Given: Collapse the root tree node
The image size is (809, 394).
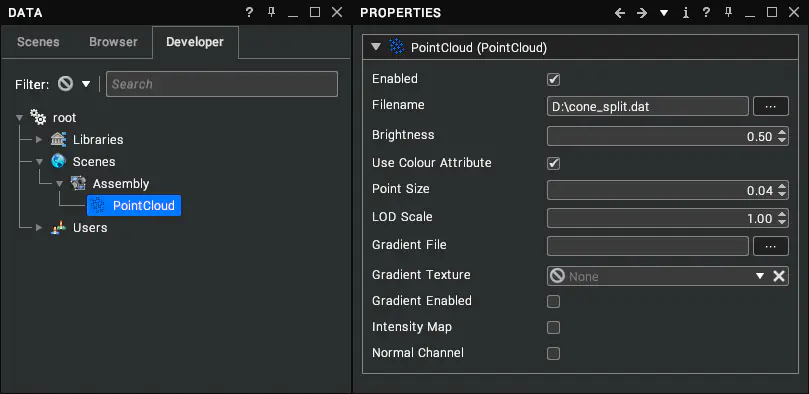Looking at the screenshot, I should pyautogui.click(x=20, y=118).
